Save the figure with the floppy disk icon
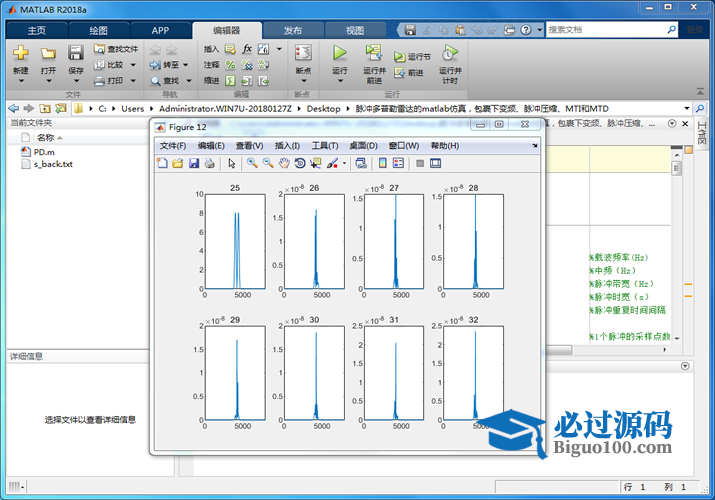The image size is (715, 500). point(194,163)
